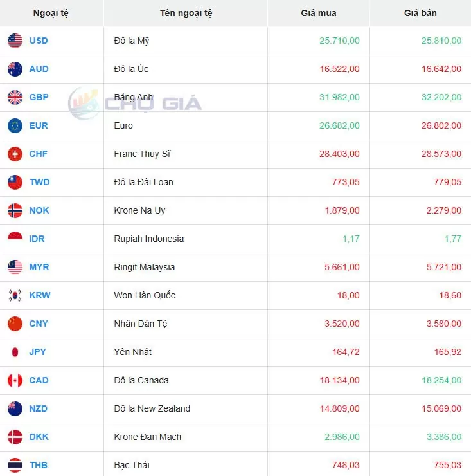Click the Danish flag beside DKK

pos(15,437)
